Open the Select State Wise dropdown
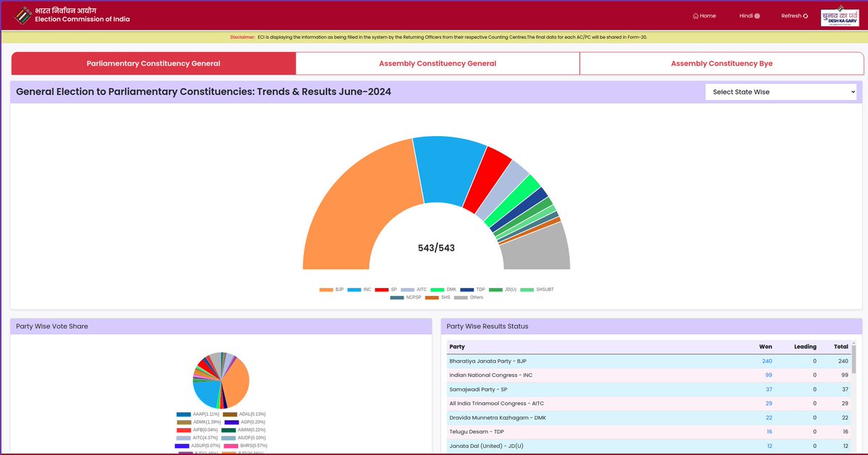Screen dimensions: 868x455 [781, 92]
